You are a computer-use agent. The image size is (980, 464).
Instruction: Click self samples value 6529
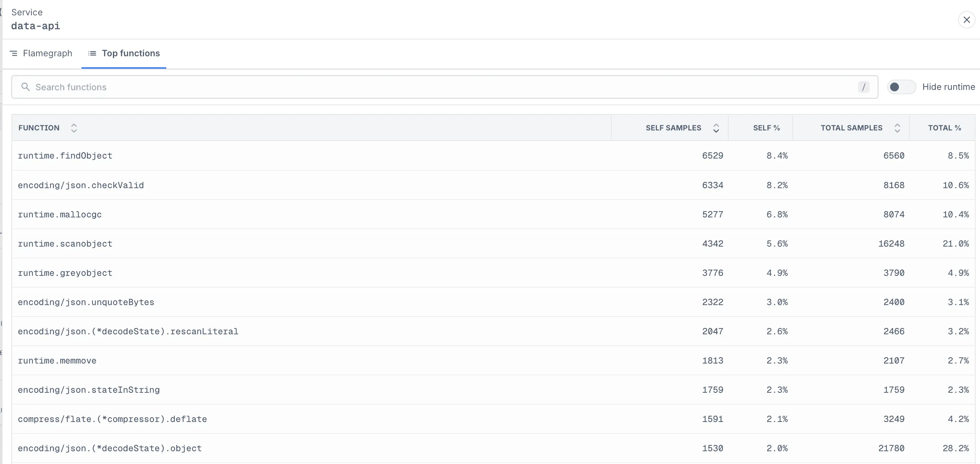(712, 156)
